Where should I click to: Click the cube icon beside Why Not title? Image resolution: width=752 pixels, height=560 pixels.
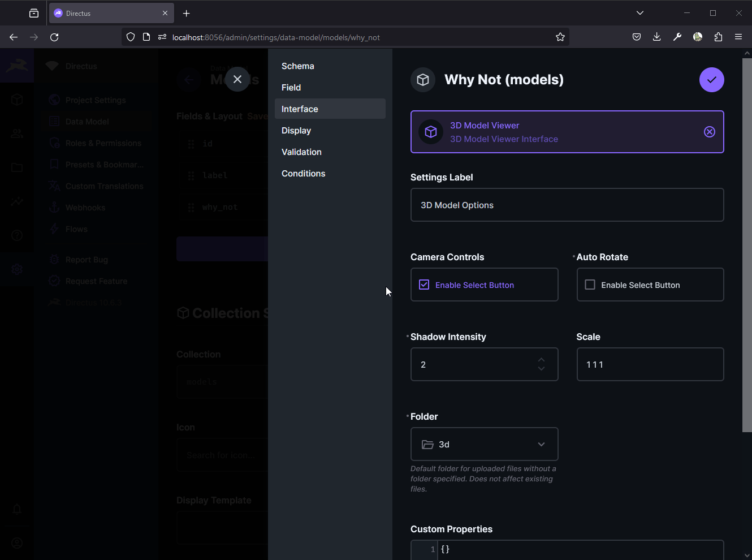(423, 80)
